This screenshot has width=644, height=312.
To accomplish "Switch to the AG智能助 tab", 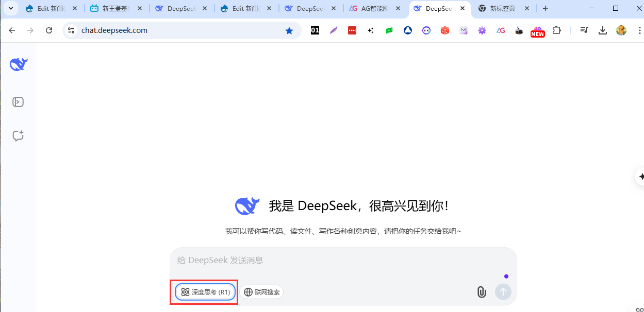I will (374, 8).
